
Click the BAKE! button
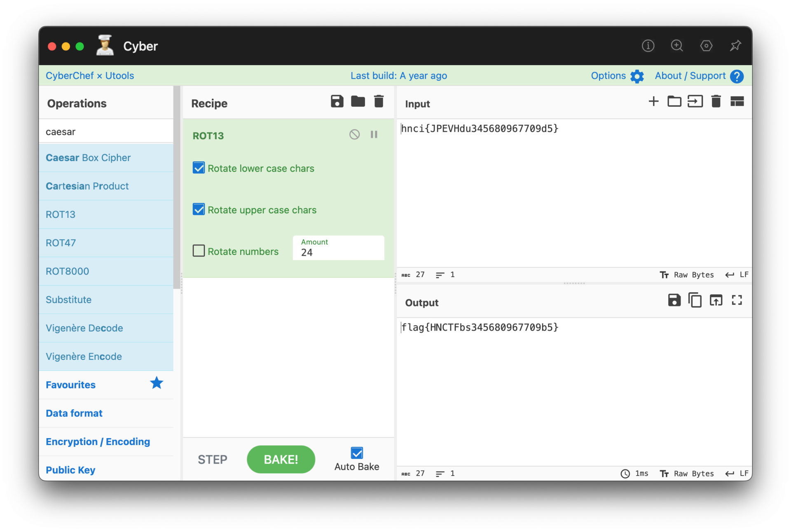(281, 459)
